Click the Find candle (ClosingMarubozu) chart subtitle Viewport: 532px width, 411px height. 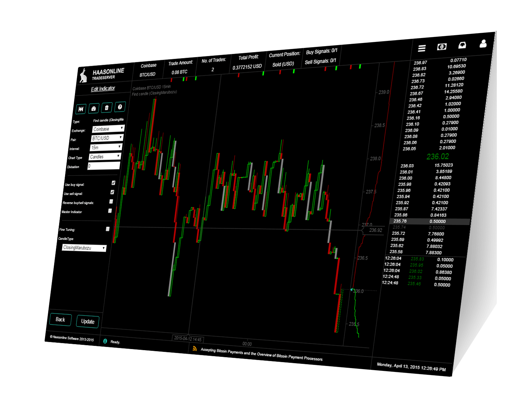pyautogui.click(x=154, y=93)
